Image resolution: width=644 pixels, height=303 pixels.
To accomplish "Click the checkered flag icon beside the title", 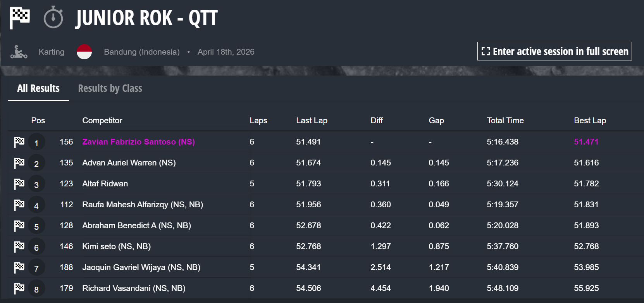I will pos(19,17).
